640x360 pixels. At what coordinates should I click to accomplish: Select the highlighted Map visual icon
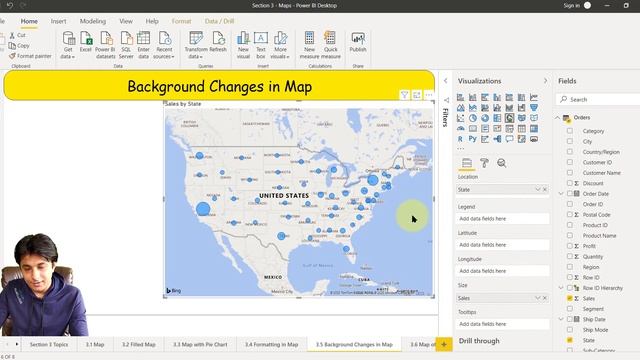(x=509, y=118)
